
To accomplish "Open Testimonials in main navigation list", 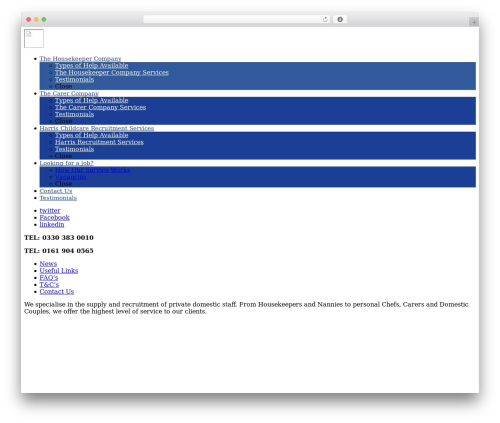I will [x=58, y=198].
